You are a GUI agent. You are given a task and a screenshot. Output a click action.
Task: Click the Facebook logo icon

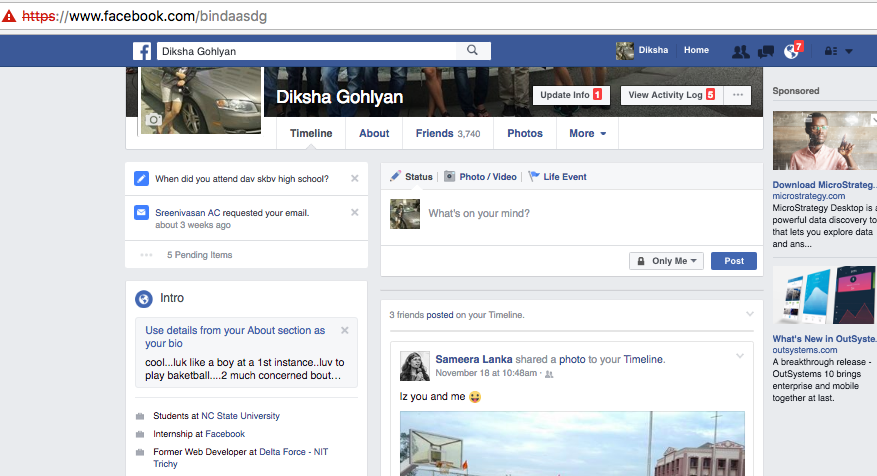tap(142, 51)
